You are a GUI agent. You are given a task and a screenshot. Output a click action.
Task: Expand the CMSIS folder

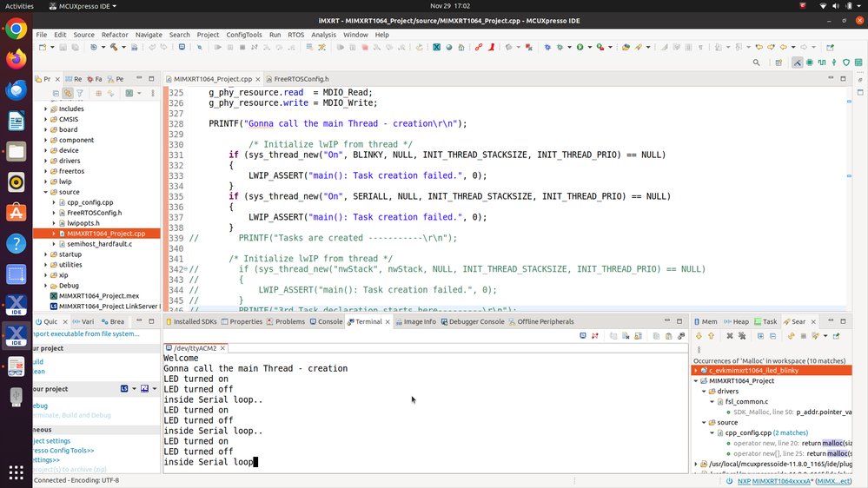coord(46,120)
